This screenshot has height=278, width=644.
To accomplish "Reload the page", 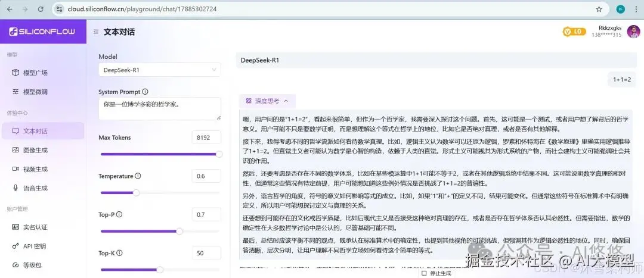I will [x=41, y=9].
